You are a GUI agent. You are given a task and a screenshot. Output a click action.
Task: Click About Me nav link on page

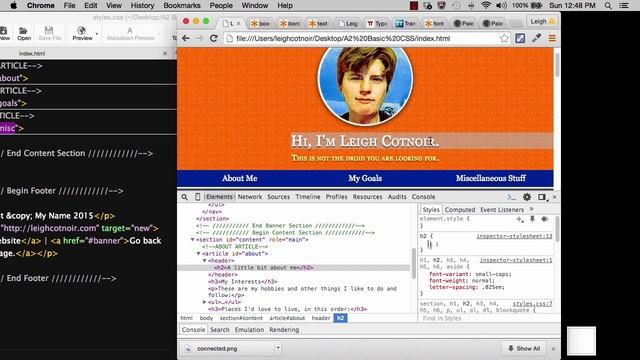240,178
